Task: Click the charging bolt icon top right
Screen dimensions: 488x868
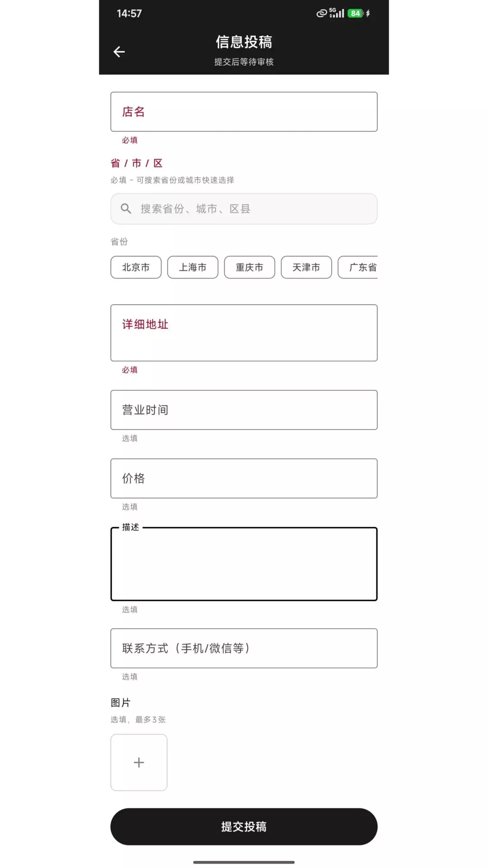Action: (367, 14)
